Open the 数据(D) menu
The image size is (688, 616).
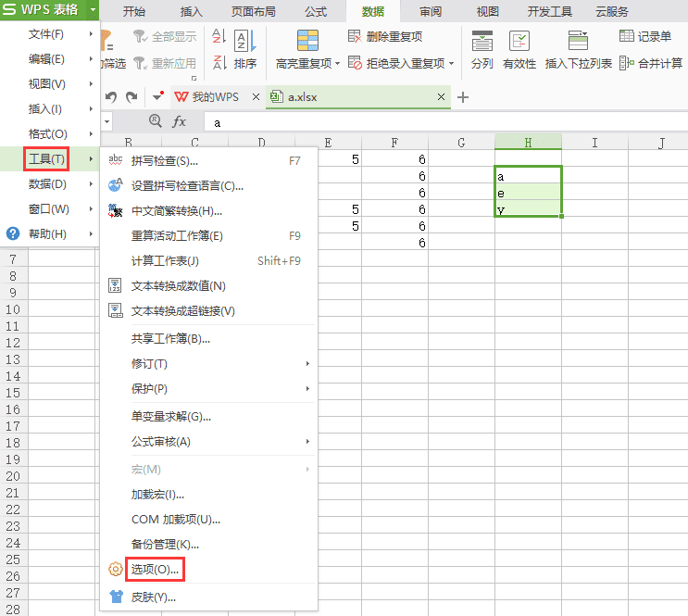50,184
